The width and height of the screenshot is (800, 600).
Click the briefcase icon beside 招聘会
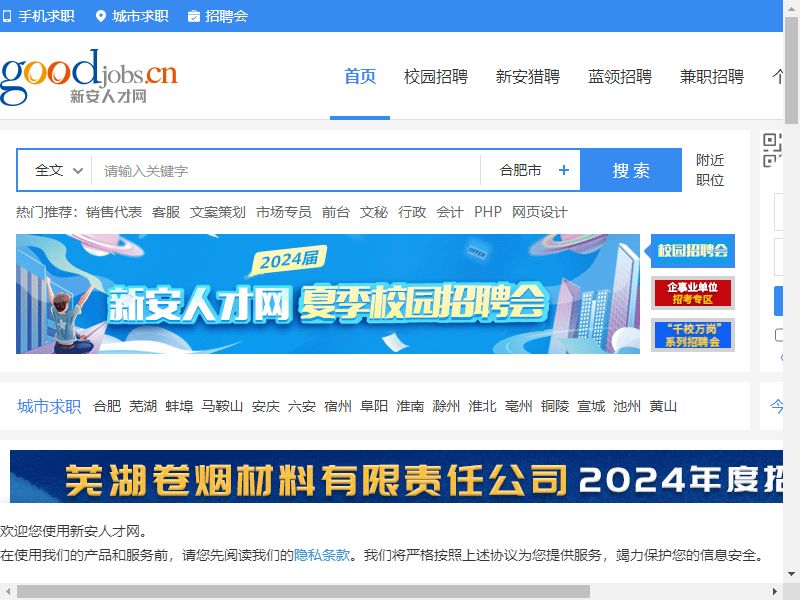[x=194, y=16]
